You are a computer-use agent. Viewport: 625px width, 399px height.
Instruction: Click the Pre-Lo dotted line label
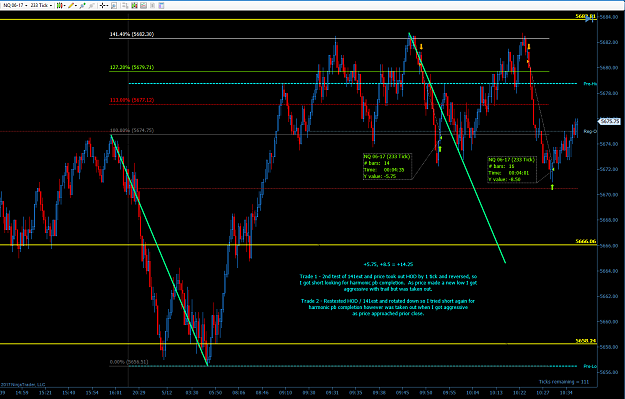(590, 366)
